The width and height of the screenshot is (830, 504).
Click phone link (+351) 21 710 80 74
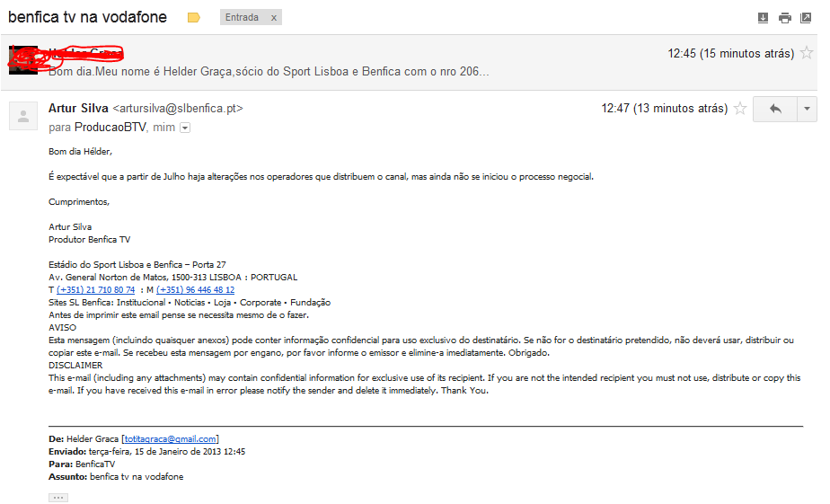click(x=96, y=290)
